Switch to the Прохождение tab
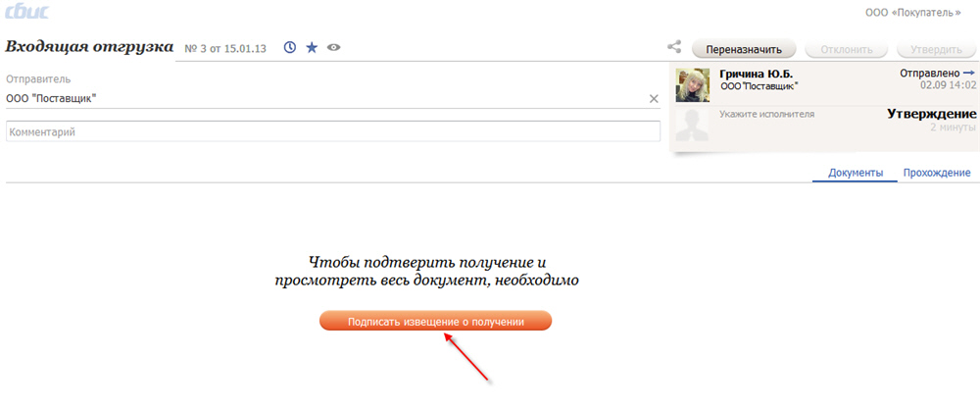Image resolution: width=980 pixels, height=408 pixels. tap(936, 173)
